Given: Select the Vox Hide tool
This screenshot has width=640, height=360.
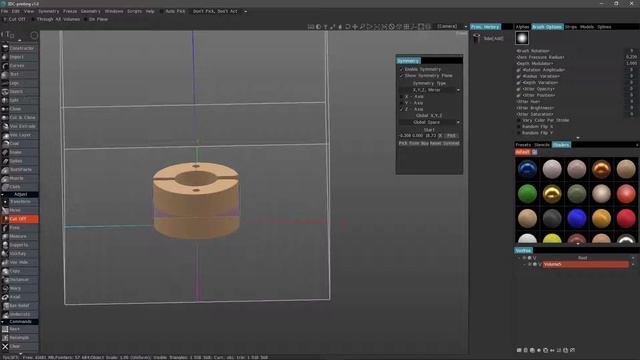Looking at the screenshot, I should tap(20, 262).
